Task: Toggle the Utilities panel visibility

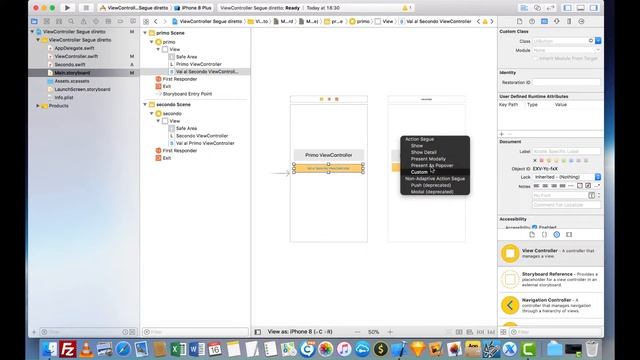Action: 593,8
